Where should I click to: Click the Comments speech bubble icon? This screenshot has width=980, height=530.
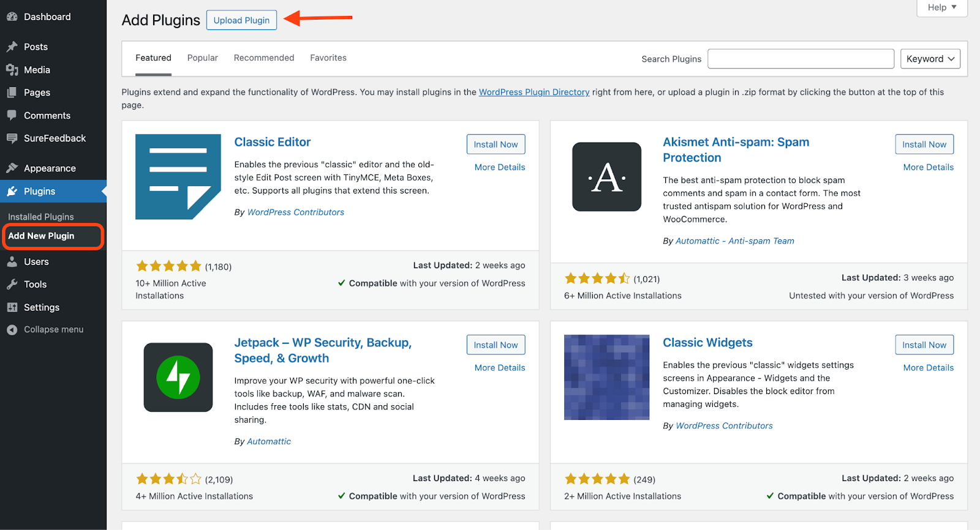12,115
